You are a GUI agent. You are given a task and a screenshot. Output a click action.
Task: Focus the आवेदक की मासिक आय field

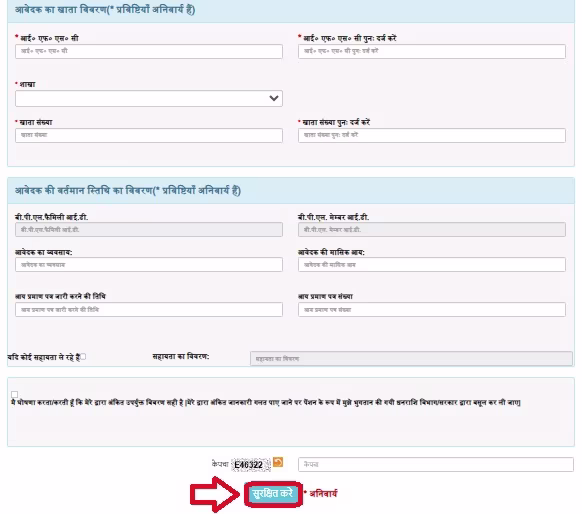click(x=432, y=265)
